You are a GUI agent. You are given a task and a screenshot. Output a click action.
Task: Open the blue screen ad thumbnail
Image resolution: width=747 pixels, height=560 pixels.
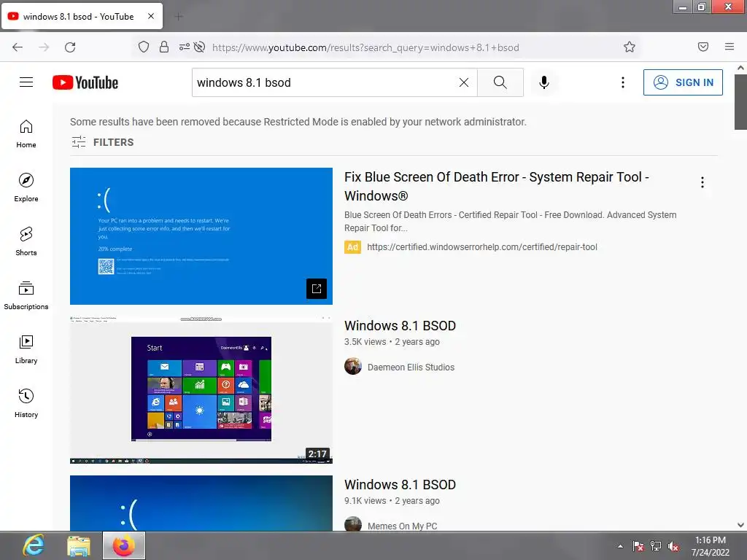point(201,236)
